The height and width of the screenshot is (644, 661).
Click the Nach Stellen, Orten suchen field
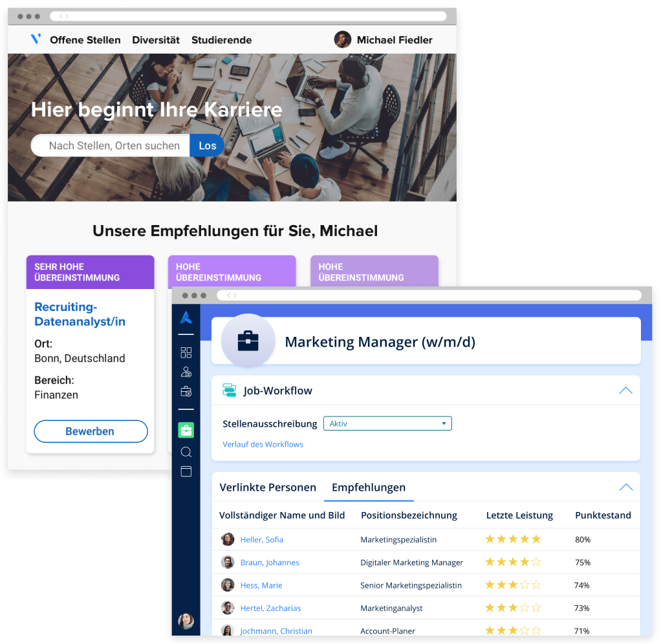111,145
